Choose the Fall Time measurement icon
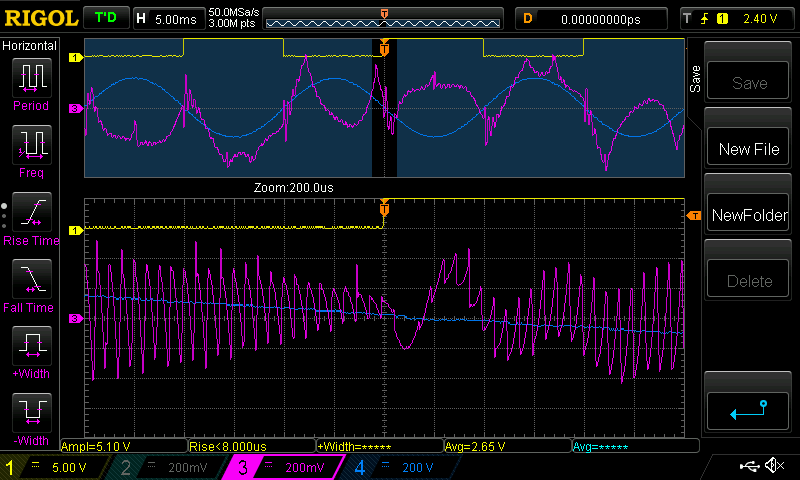This screenshot has width=800, height=480. click(31, 281)
